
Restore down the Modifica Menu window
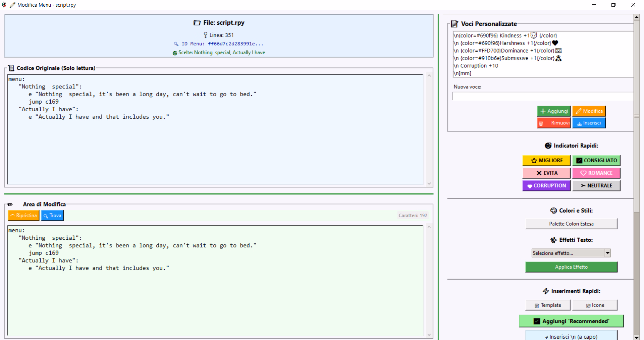pos(613,5)
